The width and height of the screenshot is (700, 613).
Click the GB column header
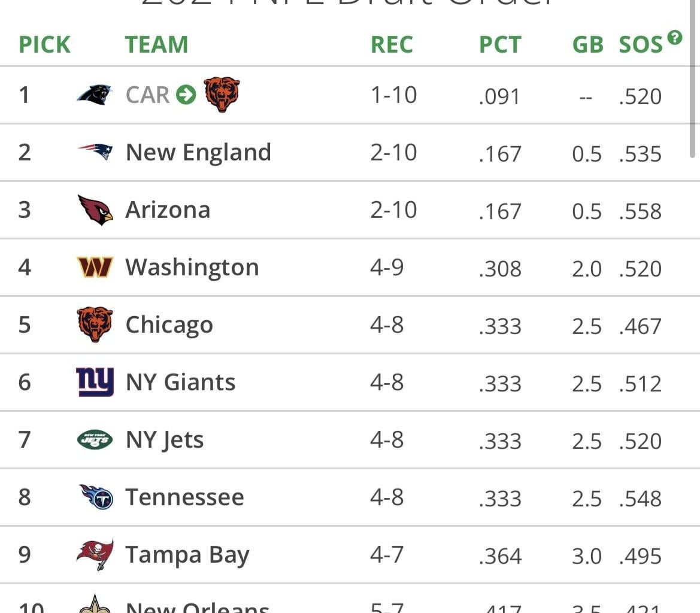pyautogui.click(x=587, y=44)
